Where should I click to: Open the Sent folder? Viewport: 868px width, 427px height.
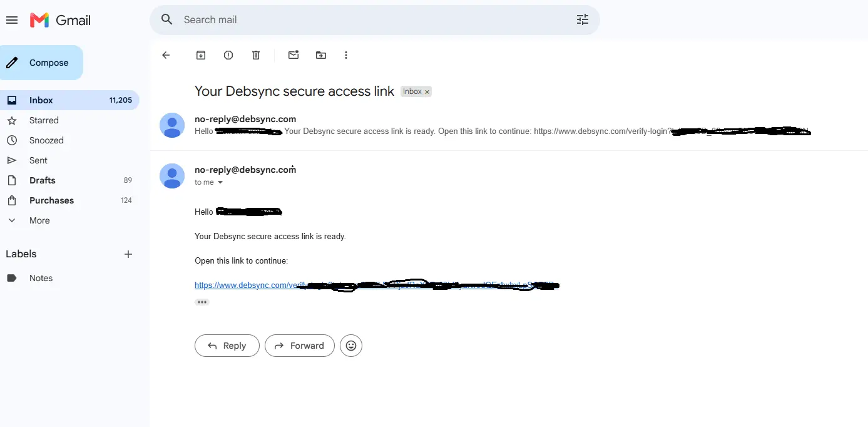[x=69, y=160]
